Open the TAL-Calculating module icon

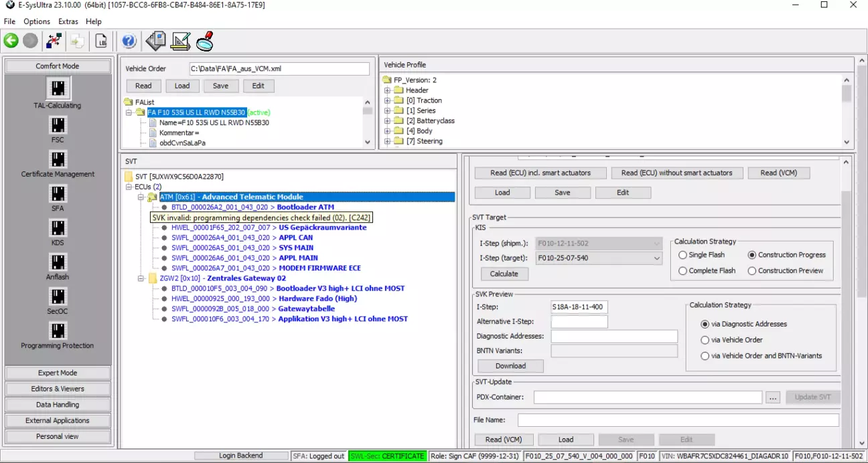[x=58, y=88]
